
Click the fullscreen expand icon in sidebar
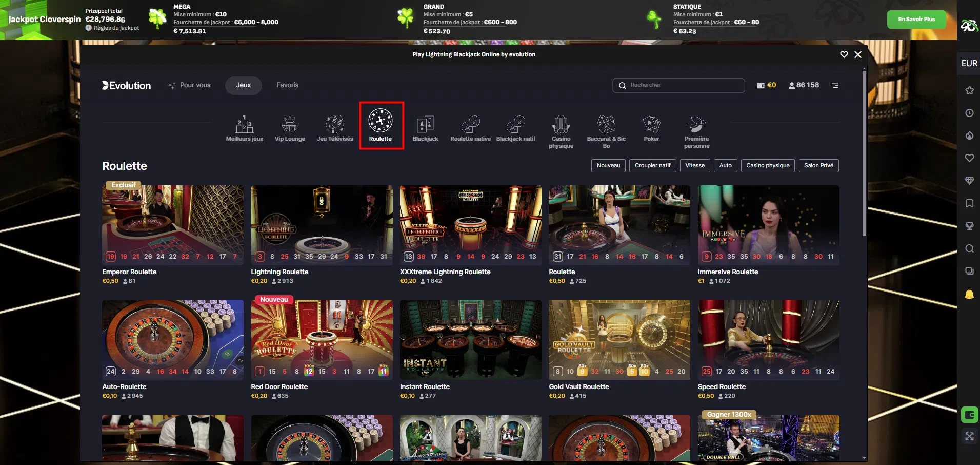tap(969, 436)
